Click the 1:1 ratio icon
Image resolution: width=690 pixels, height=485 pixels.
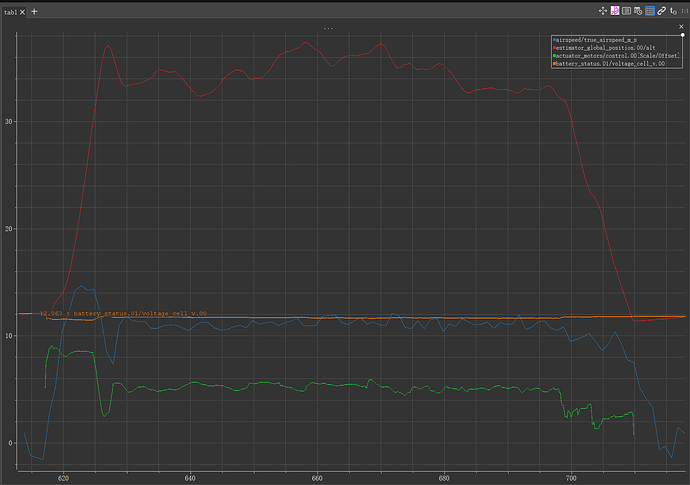tap(685, 10)
